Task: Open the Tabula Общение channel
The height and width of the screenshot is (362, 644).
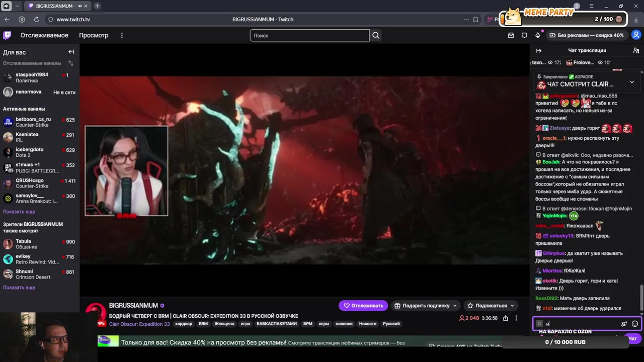Action: (x=39, y=244)
